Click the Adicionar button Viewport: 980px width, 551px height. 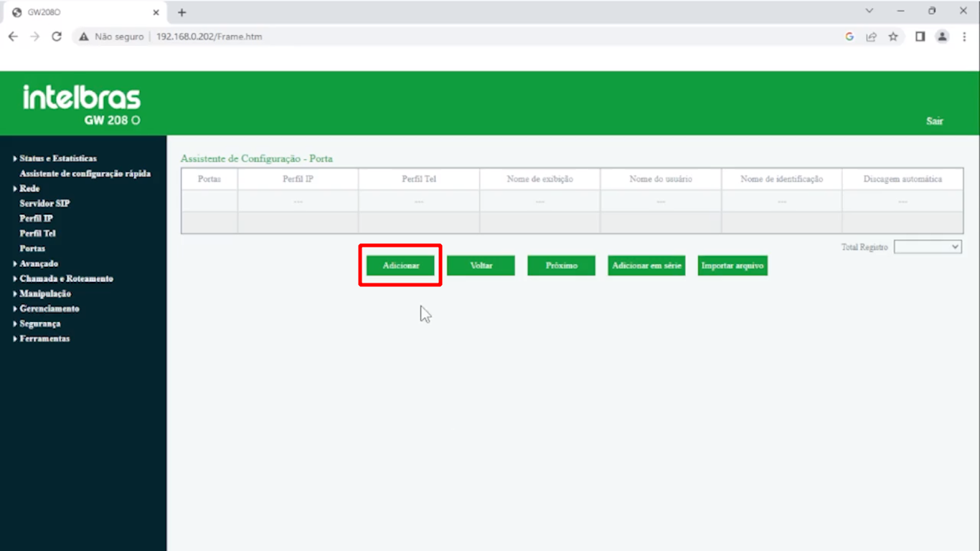point(400,265)
